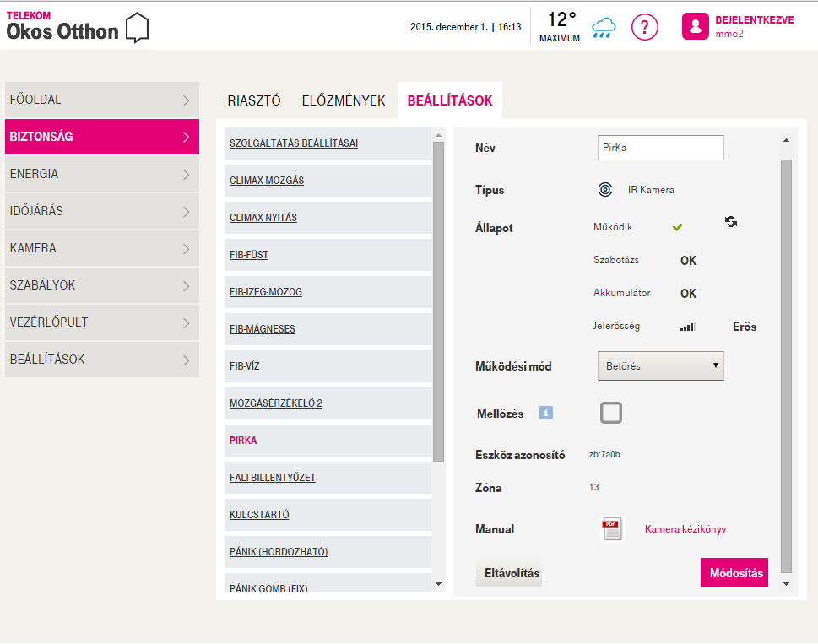Screen dimensions: 818x644
Task: Open the Kamera kézikönyv link
Action: 685,529
